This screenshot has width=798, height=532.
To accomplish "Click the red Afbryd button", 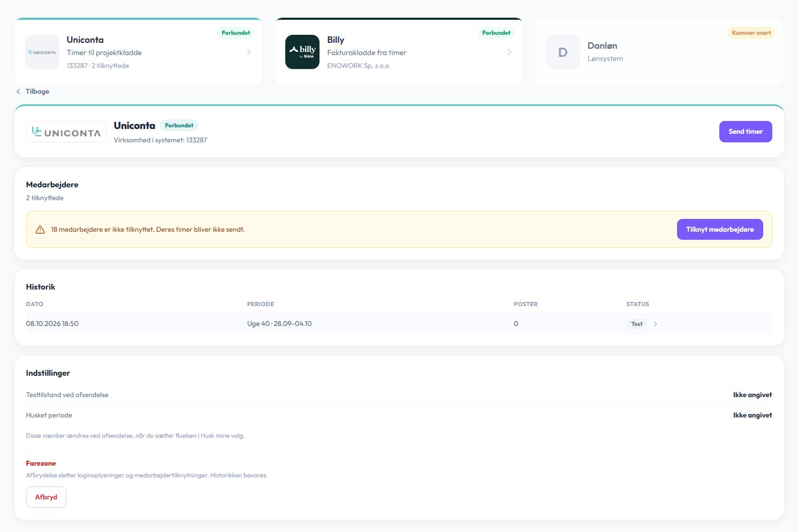I will (46, 497).
